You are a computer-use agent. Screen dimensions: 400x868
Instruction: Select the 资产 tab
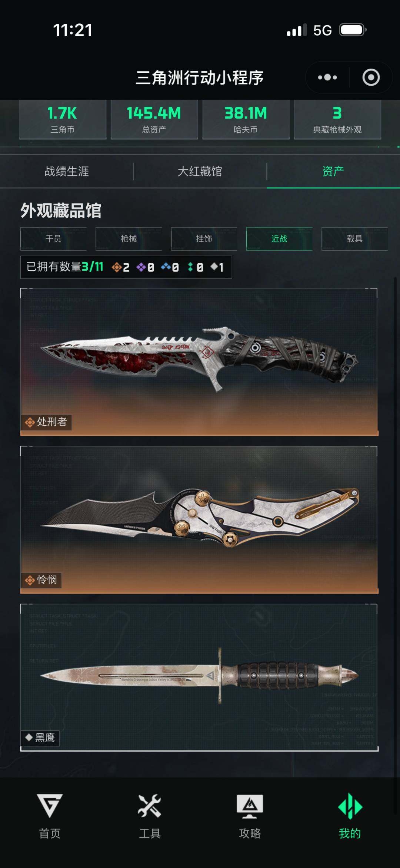coord(333,171)
